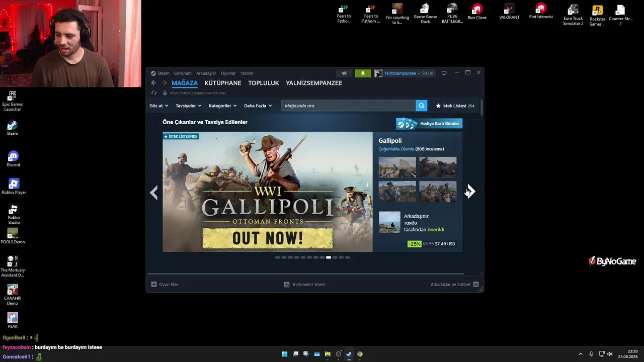Click the WWI Gallipoli featured banner image
This screenshot has width=644, height=362.
[x=268, y=192]
